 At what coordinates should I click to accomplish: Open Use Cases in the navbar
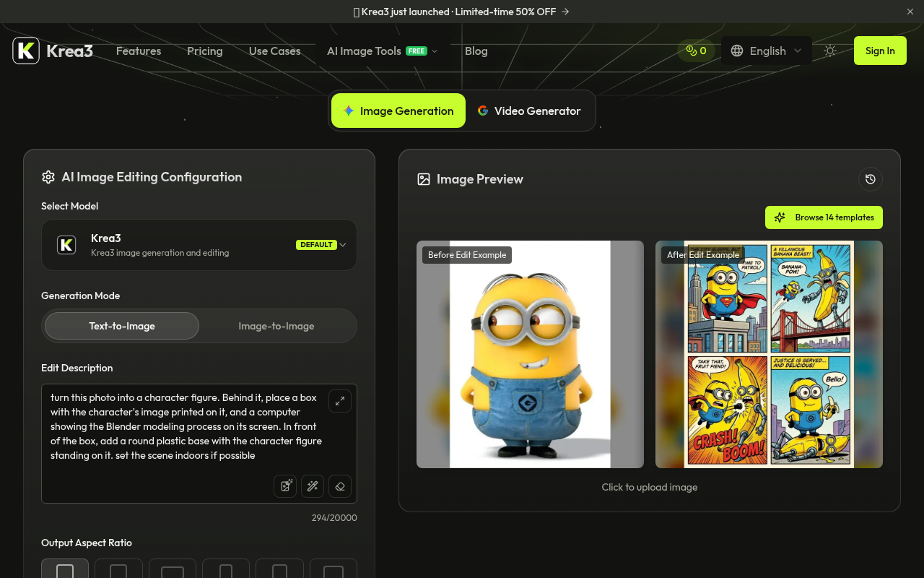coord(275,51)
